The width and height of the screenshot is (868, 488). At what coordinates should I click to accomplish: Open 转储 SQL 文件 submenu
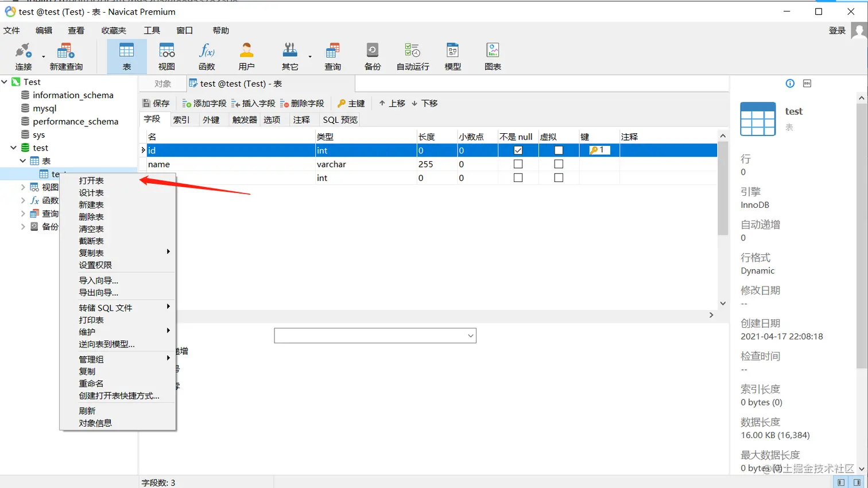click(118, 308)
